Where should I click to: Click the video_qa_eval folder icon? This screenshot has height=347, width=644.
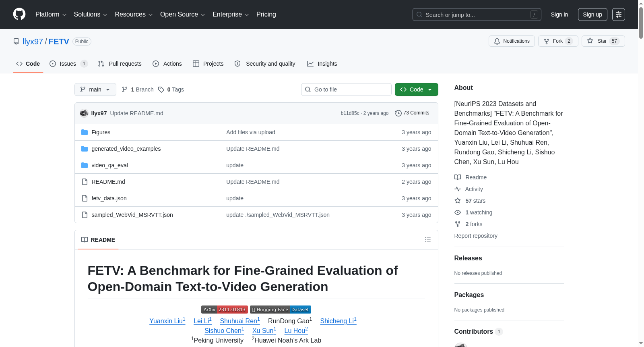pos(85,165)
